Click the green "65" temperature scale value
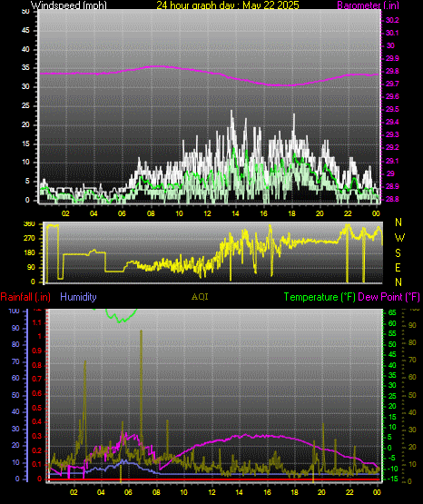Viewport: 423px width, 504px height. (x=392, y=312)
